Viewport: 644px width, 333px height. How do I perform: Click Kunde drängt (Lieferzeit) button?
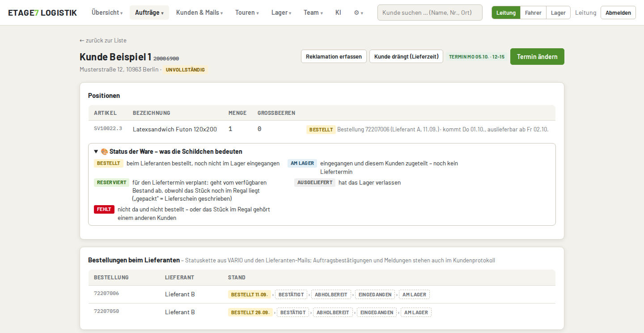pos(406,56)
